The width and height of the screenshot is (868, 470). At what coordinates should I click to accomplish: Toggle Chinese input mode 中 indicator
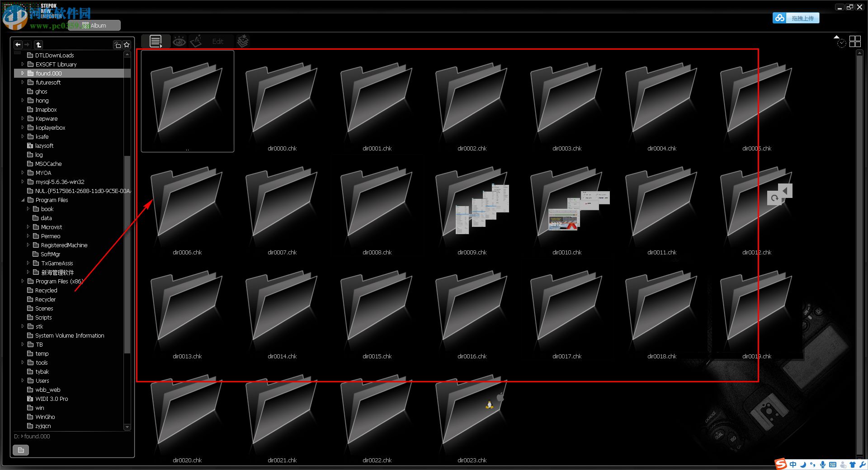pos(793,465)
